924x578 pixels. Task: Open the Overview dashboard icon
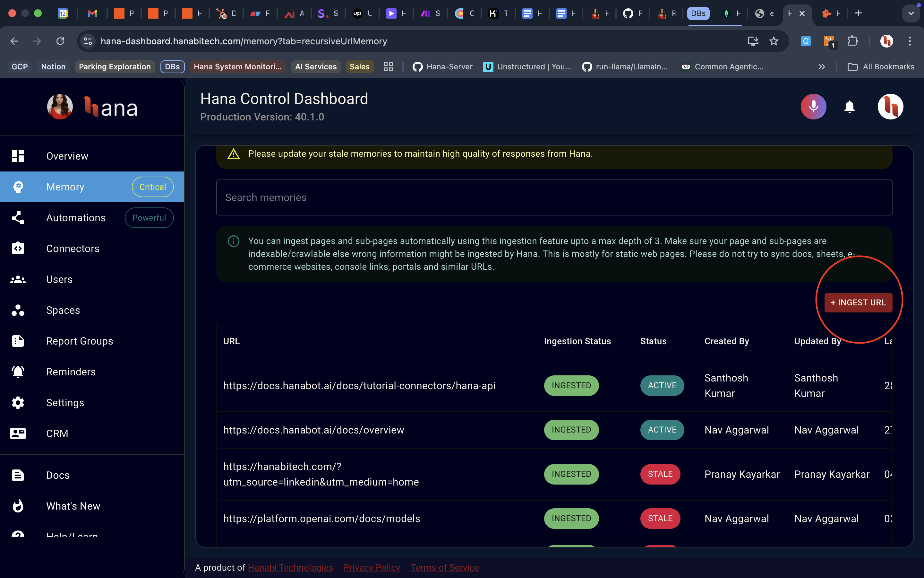[x=18, y=156]
